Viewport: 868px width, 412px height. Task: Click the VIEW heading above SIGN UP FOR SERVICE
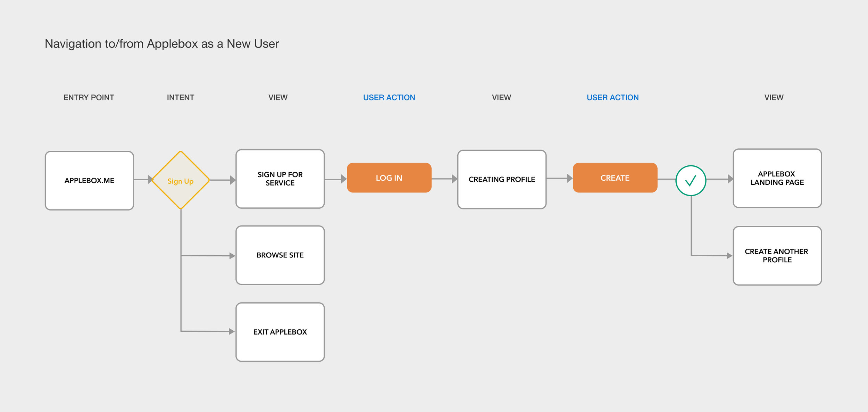point(278,98)
